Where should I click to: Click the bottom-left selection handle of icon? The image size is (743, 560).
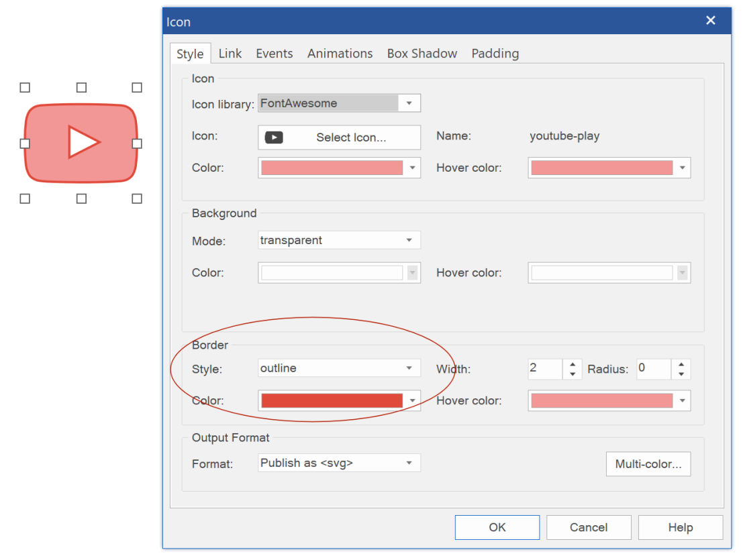click(x=25, y=199)
